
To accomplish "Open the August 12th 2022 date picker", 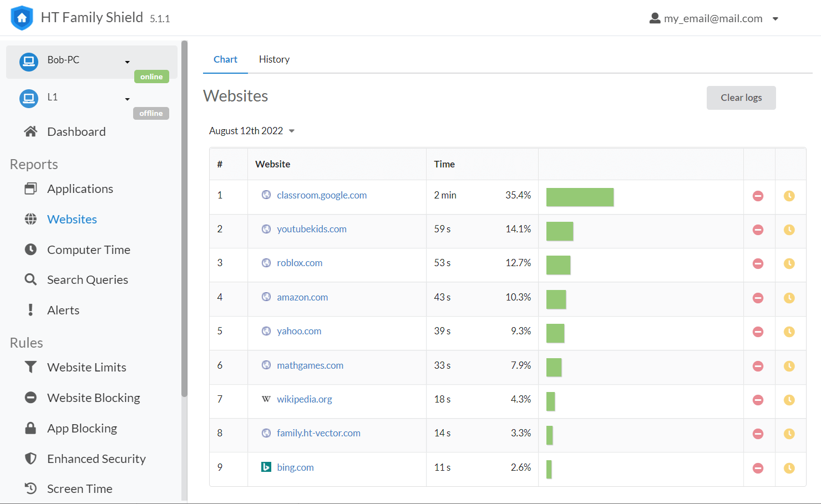I will pyautogui.click(x=252, y=131).
